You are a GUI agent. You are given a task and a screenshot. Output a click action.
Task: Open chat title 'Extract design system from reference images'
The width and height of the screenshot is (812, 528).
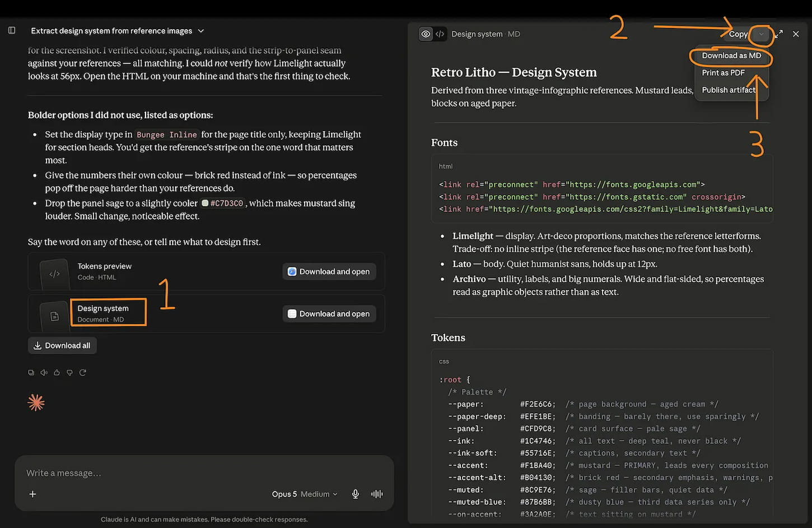pyautogui.click(x=111, y=31)
